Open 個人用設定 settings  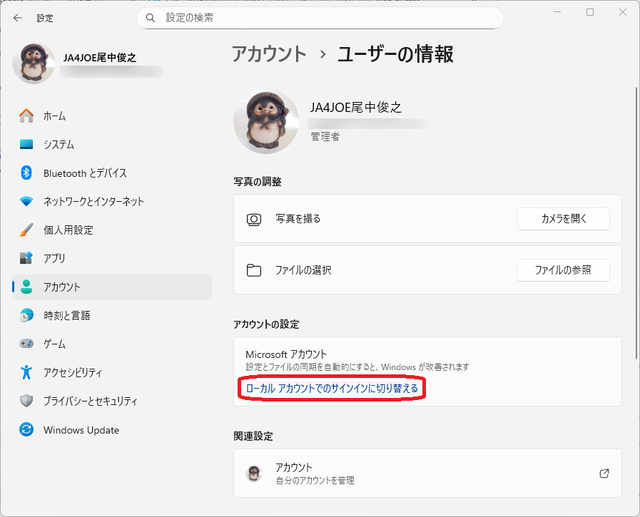click(x=112, y=230)
